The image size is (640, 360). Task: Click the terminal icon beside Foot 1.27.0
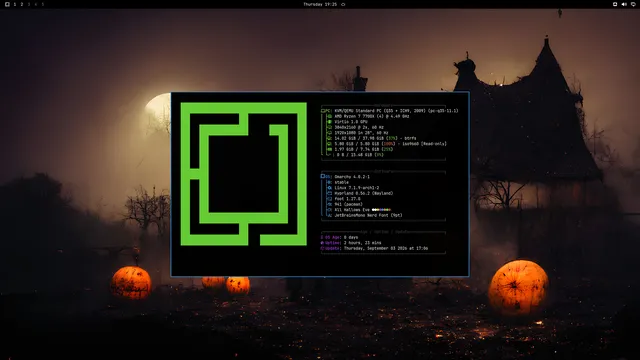click(x=329, y=199)
